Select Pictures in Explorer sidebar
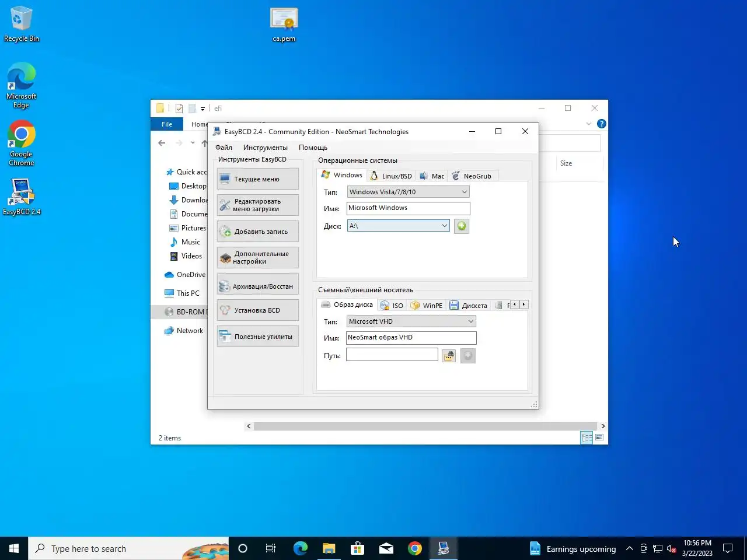Viewport: 747px width, 560px height. click(187, 228)
